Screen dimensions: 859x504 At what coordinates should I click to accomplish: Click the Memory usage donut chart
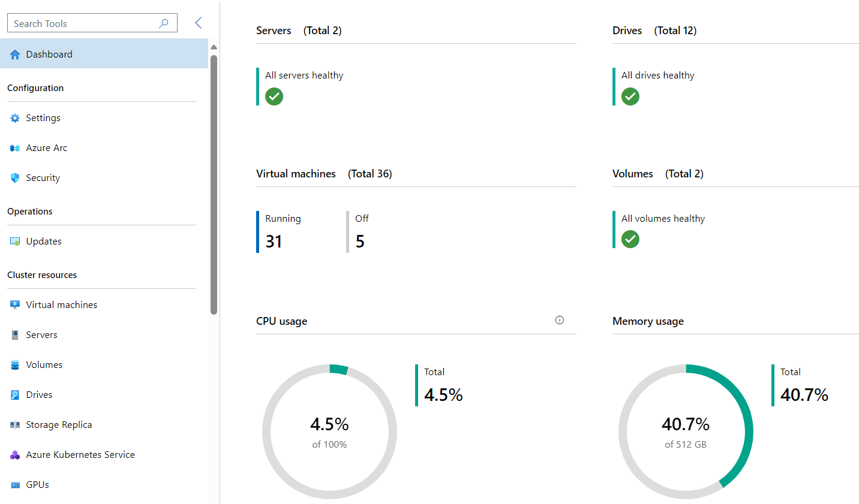[x=686, y=431]
